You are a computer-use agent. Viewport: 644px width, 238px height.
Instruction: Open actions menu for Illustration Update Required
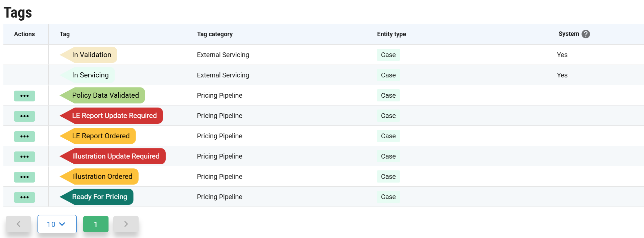(x=24, y=157)
